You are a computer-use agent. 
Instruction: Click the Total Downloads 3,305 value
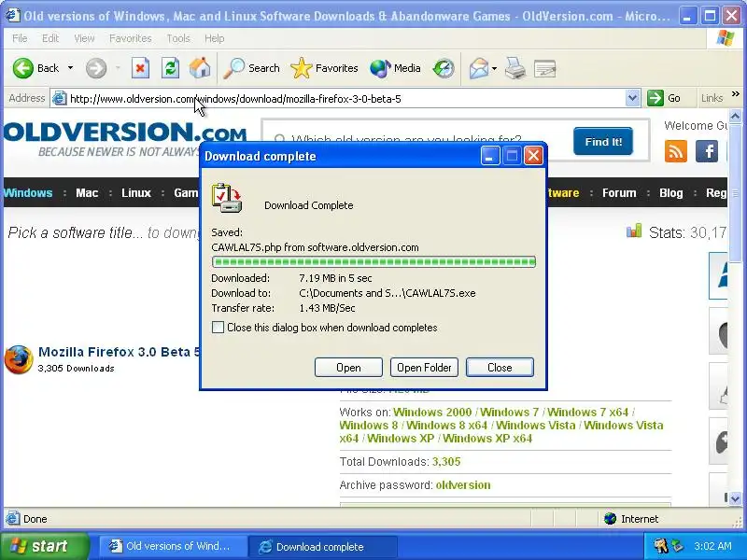coord(446,461)
